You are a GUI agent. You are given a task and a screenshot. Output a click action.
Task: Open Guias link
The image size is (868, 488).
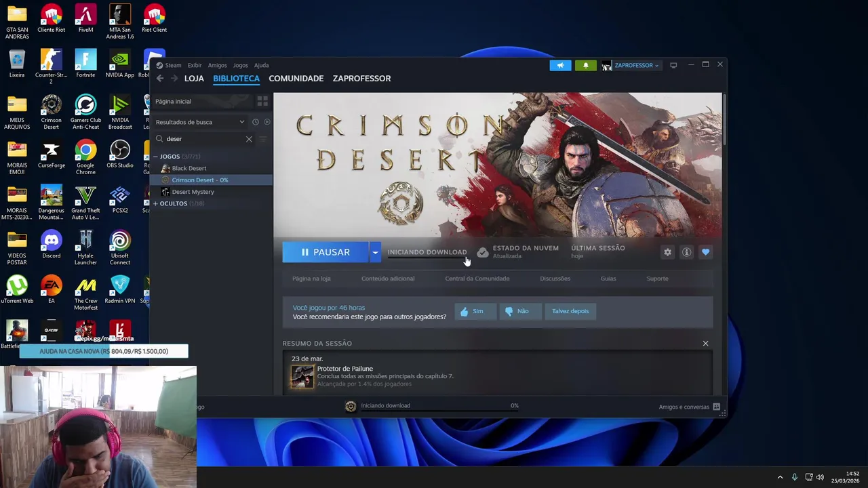608,279
